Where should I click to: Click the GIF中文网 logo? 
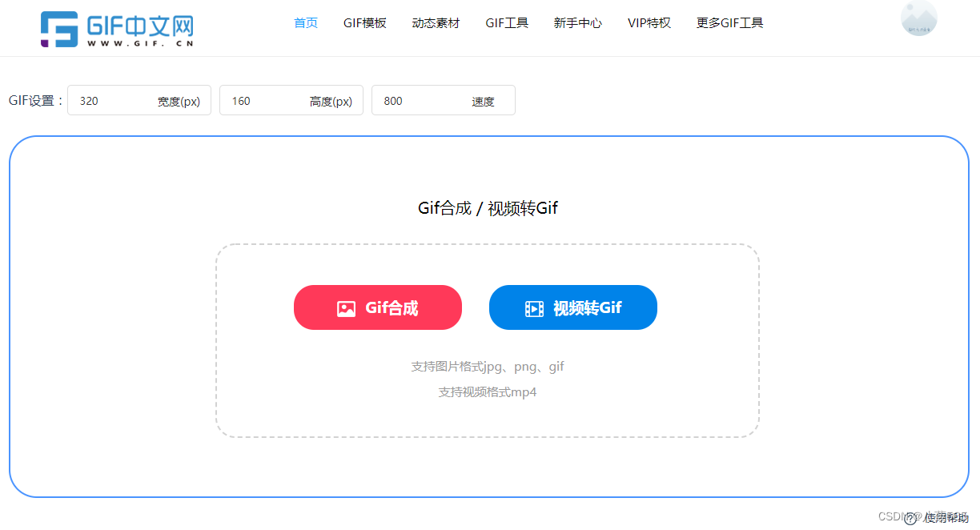[x=117, y=27]
